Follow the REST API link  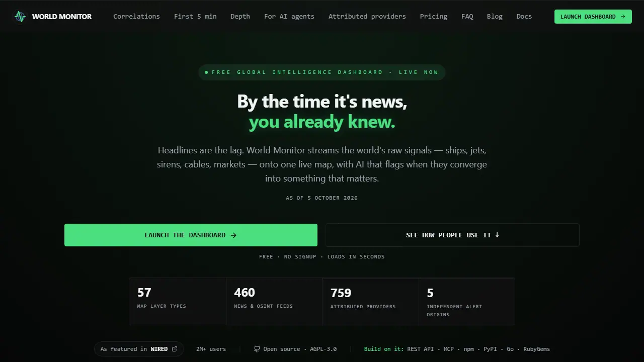pos(421,349)
